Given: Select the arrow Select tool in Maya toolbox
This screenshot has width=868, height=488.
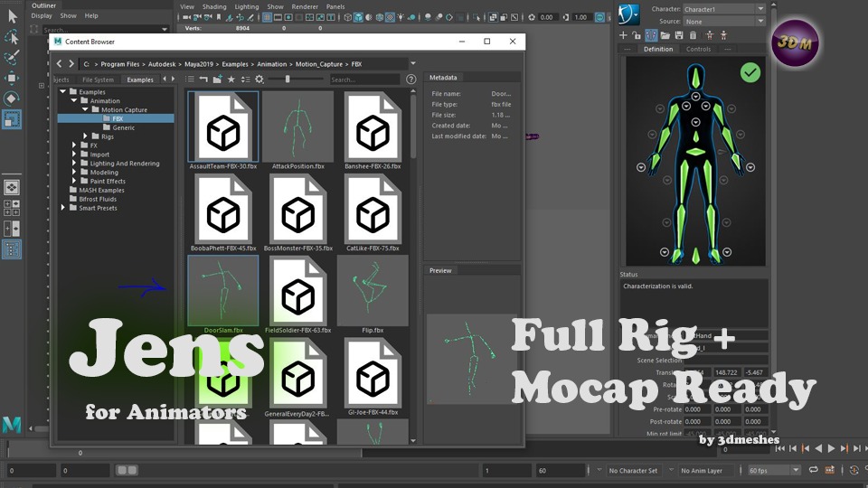Looking at the screenshot, I should click(x=12, y=16).
